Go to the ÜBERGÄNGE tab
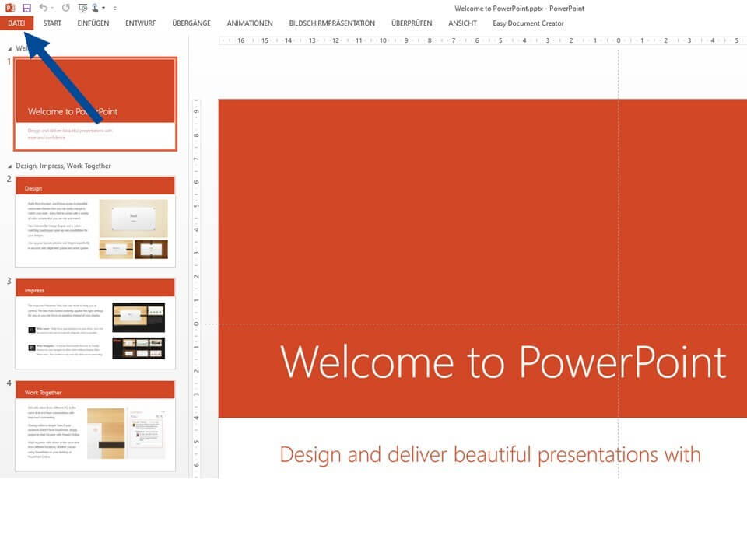The image size is (747, 560). 191,23
